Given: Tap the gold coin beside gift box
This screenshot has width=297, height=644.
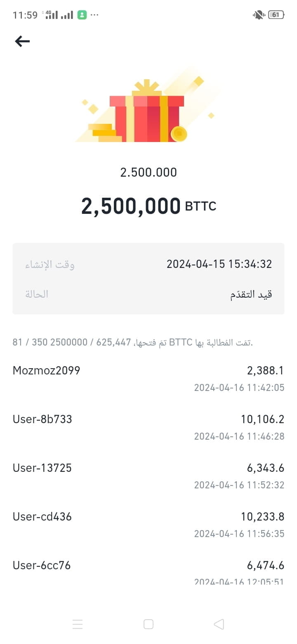Looking at the screenshot, I should (x=179, y=134).
